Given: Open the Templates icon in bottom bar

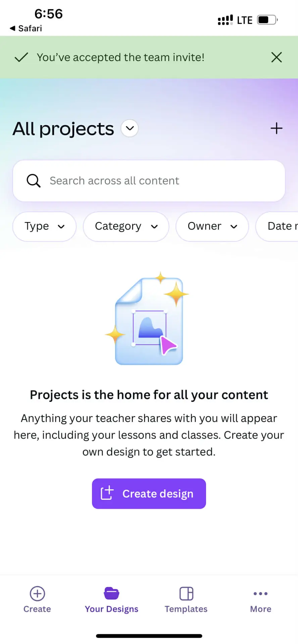Looking at the screenshot, I should point(186,593).
